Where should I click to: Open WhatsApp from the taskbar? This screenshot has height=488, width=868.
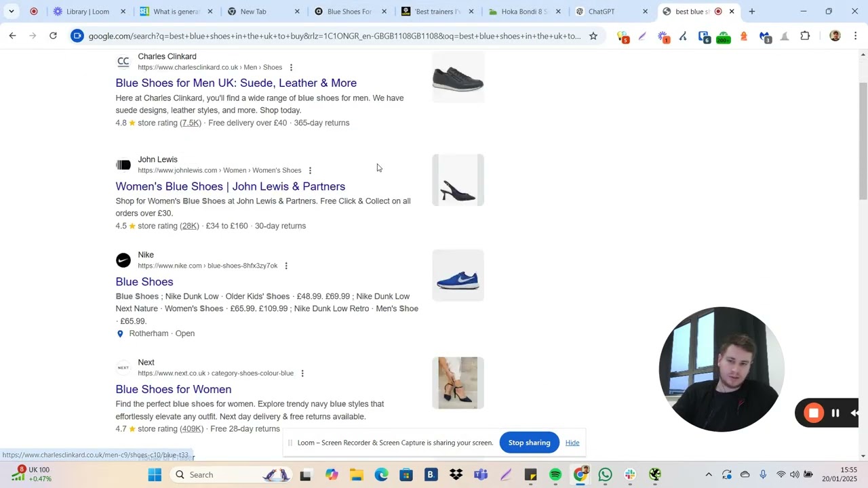click(605, 474)
